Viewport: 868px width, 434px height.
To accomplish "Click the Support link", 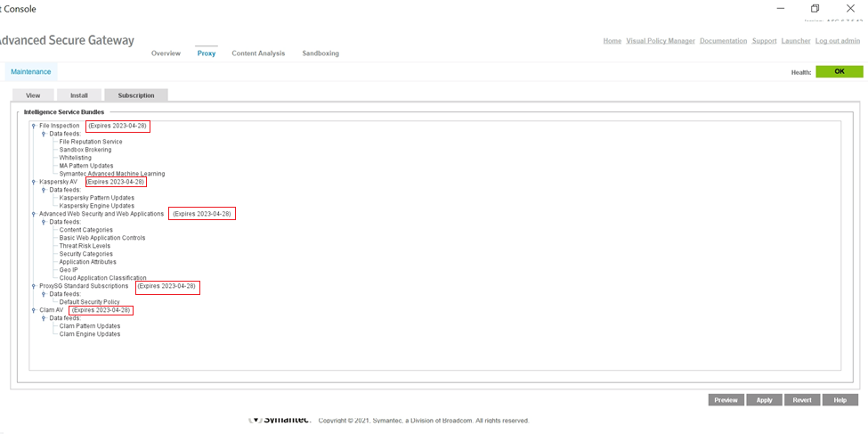I will coord(765,41).
